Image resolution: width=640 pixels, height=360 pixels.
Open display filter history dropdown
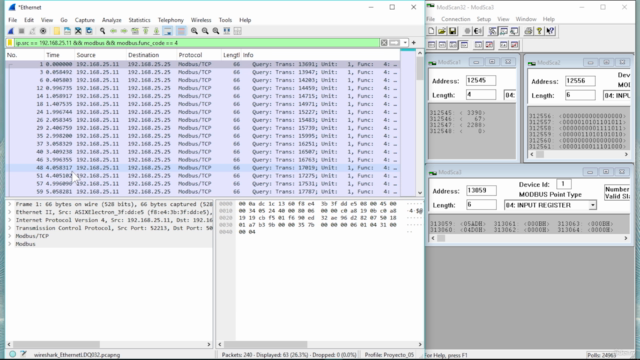(405, 43)
